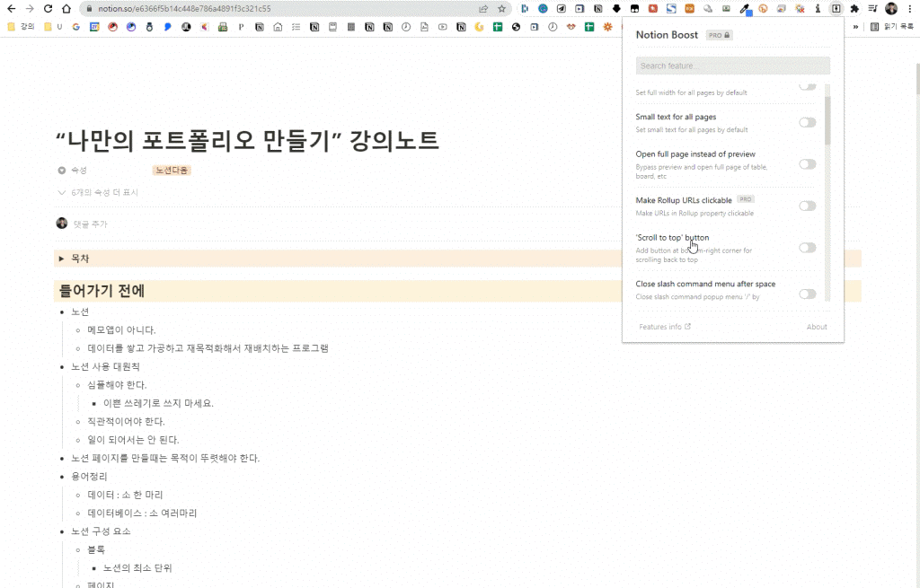This screenshot has width=920, height=588.
Task: Click the '들어가기 전에' heading
Action: [102, 291]
